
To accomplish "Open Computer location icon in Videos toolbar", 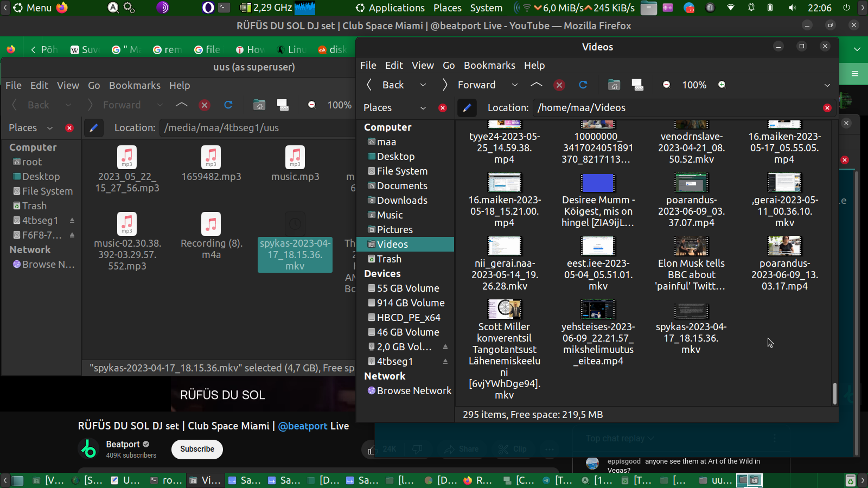I will click(637, 85).
